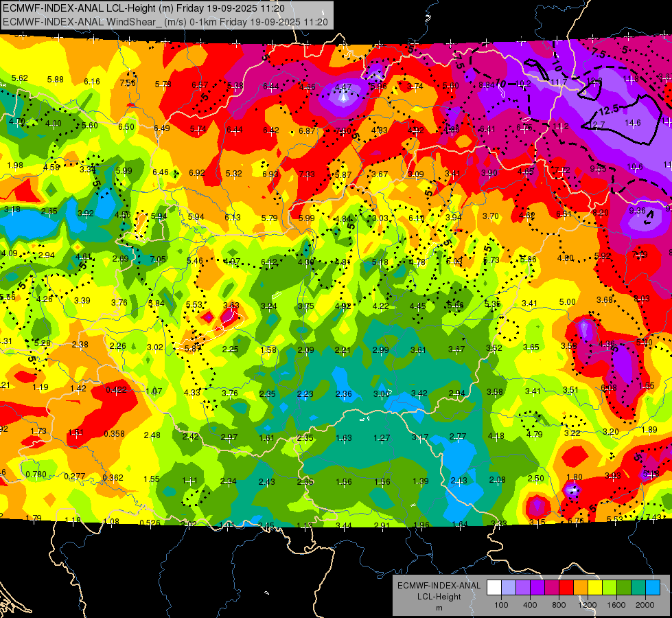Click the legend tick label 1600

pyautogui.click(x=616, y=605)
